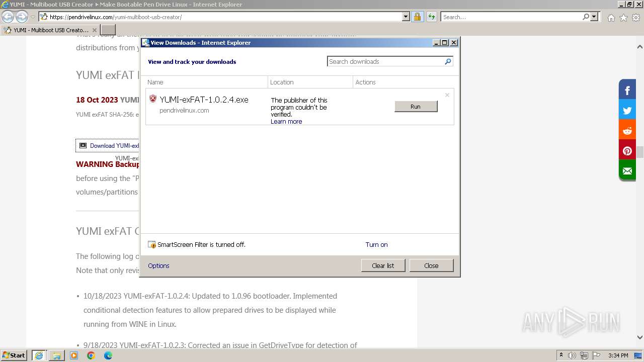Open the Tools gear icon

pyautogui.click(x=636, y=18)
